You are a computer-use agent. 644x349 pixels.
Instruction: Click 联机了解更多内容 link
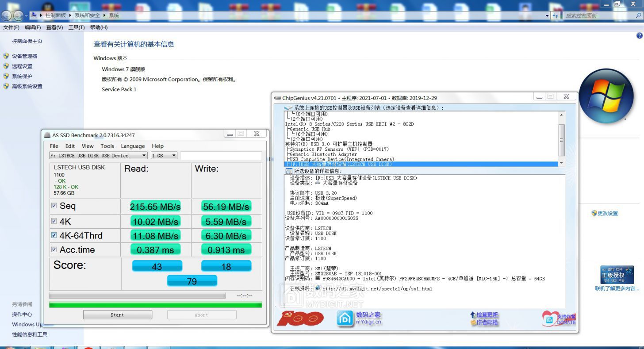(x=617, y=289)
